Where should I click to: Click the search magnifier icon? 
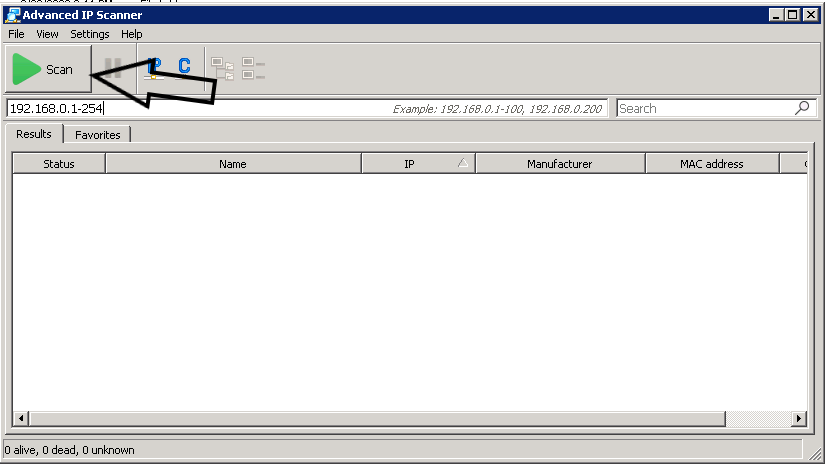click(x=802, y=108)
